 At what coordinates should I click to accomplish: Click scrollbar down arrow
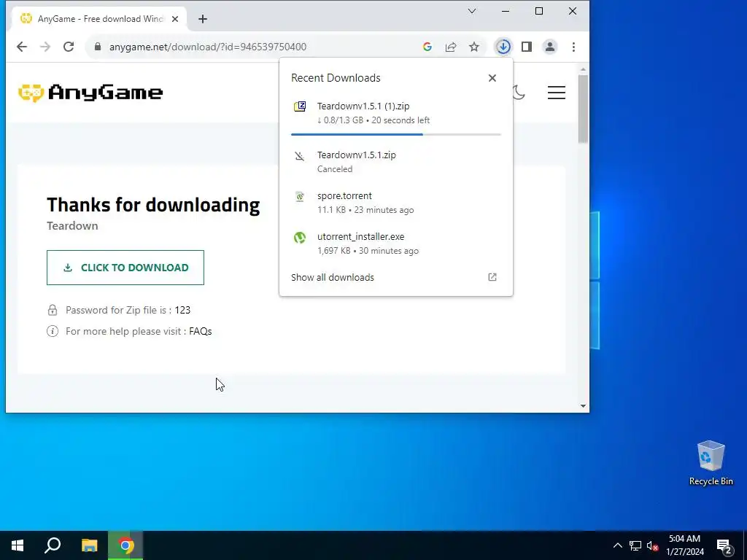click(x=583, y=406)
